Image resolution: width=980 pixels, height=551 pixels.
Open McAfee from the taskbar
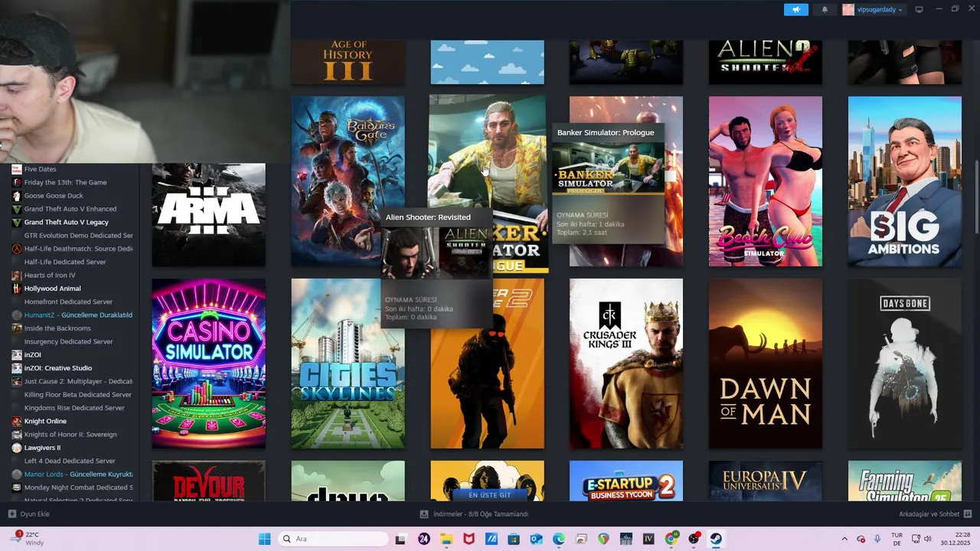pyautogui.click(x=469, y=539)
